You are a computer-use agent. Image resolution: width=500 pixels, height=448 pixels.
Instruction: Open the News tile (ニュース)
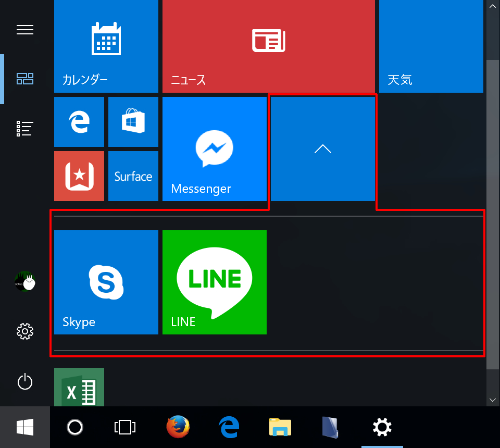pyautogui.click(x=269, y=46)
